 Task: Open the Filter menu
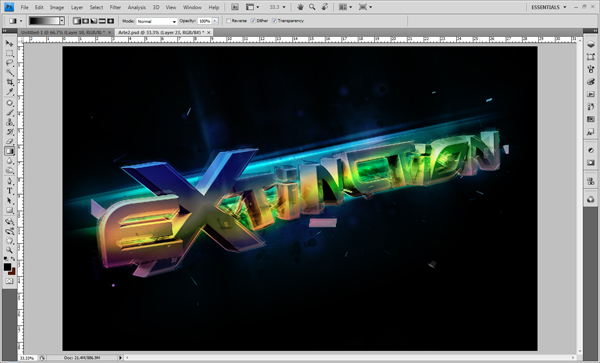(x=115, y=7)
